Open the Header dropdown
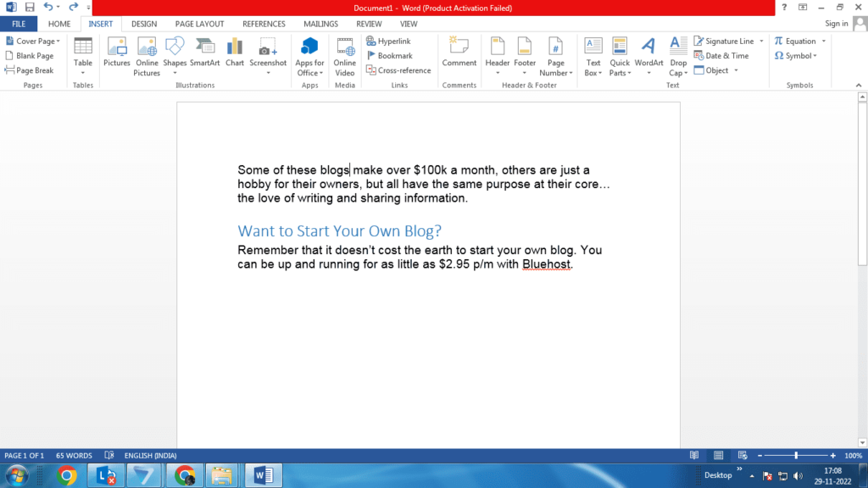 pos(497,57)
